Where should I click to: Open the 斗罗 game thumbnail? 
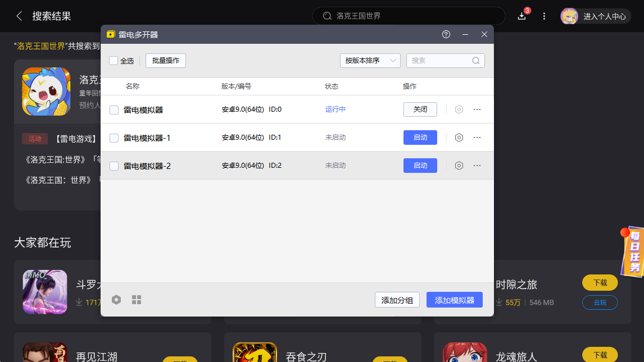coord(45,292)
